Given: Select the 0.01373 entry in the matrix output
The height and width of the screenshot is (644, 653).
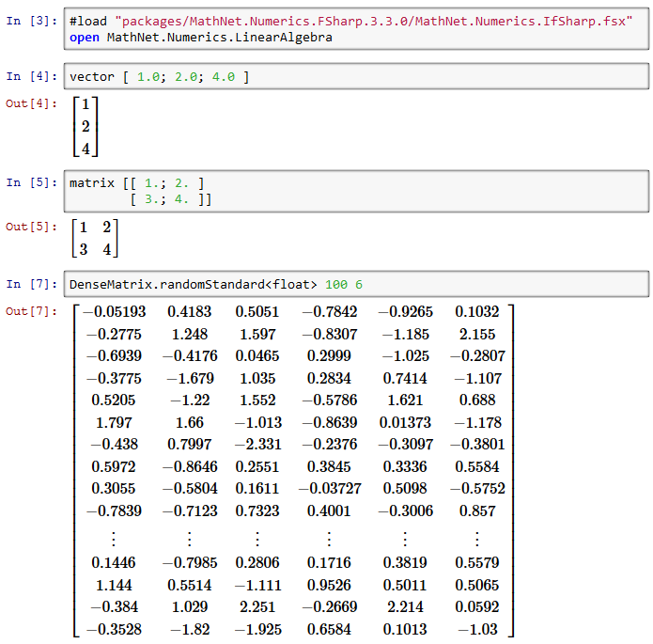Looking at the screenshot, I should pos(405,422).
